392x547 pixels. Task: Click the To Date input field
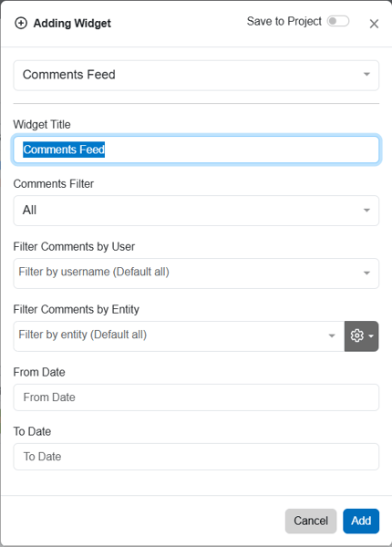(196, 457)
